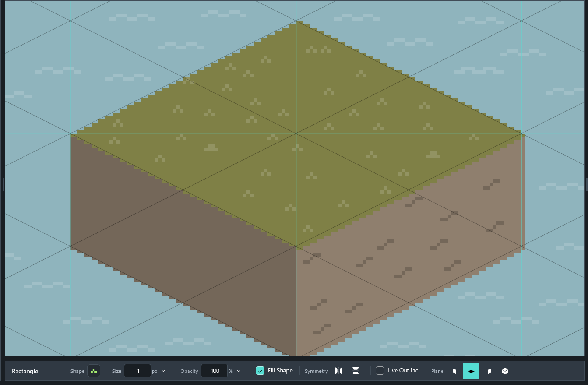Enable horizontal symmetry mirroring
Image resolution: width=588 pixels, height=385 pixels.
point(339,371)
